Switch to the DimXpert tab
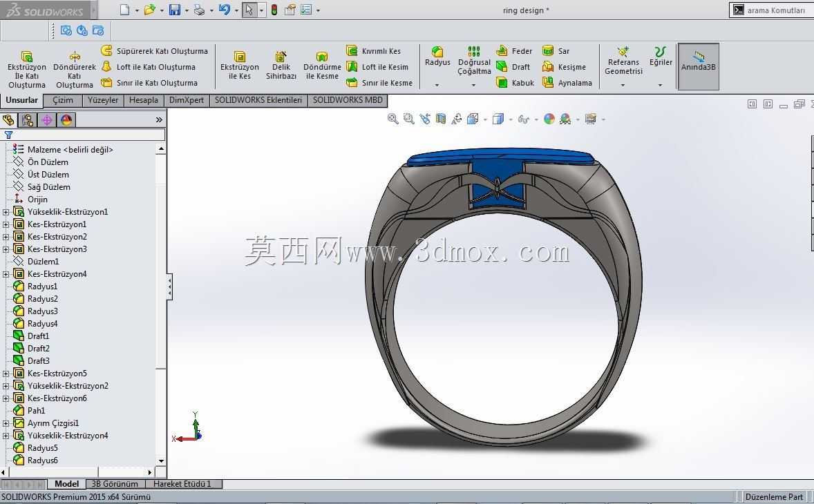 (187, 100)
